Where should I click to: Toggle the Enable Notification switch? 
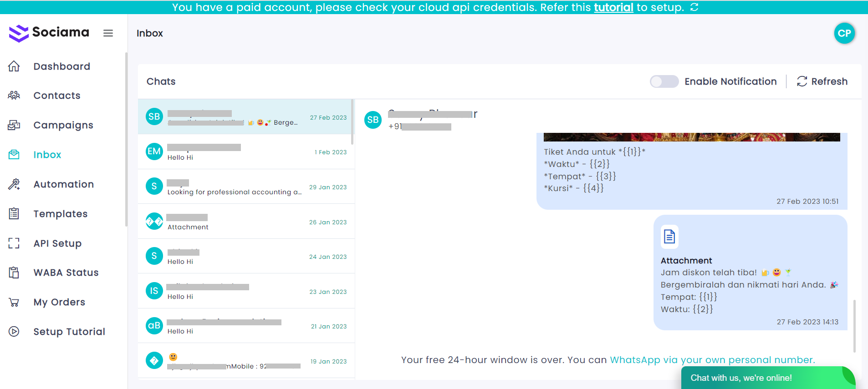(x=664, y=81)
